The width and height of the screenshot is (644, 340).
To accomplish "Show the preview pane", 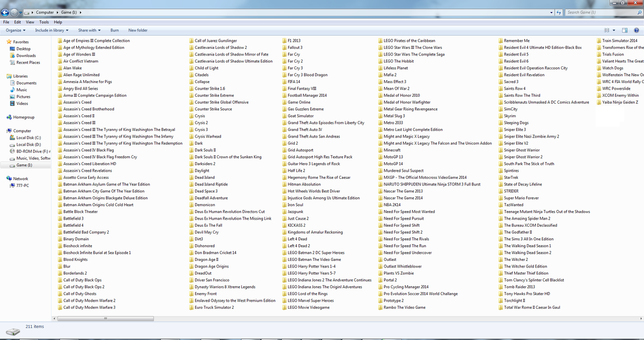I will coord(624,30).
